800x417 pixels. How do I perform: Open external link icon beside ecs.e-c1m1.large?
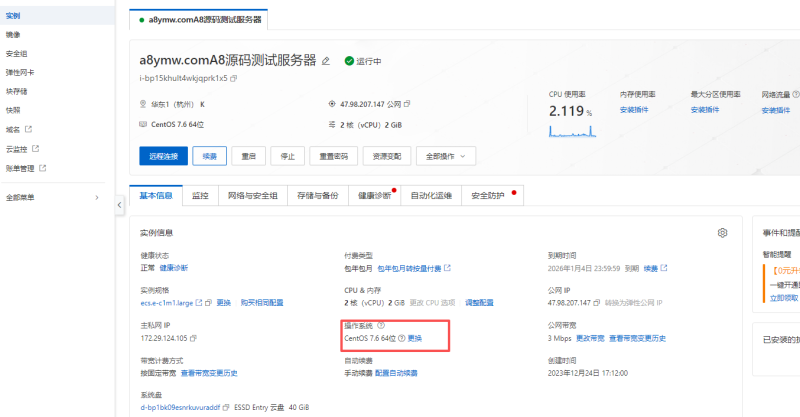tap(199, 303)
